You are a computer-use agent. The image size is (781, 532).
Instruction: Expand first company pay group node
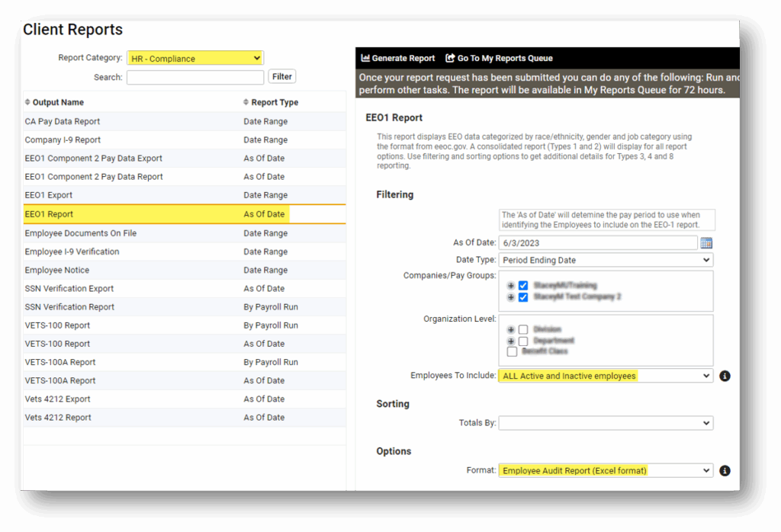pyautogui.click(x=510, y=286)
